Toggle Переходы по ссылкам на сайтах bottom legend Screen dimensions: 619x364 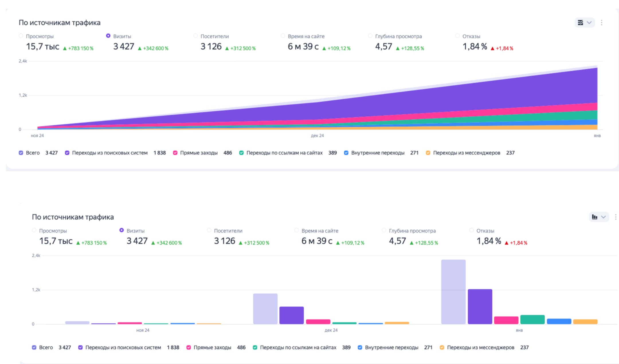pyautogui.click(x=255, y=347)
